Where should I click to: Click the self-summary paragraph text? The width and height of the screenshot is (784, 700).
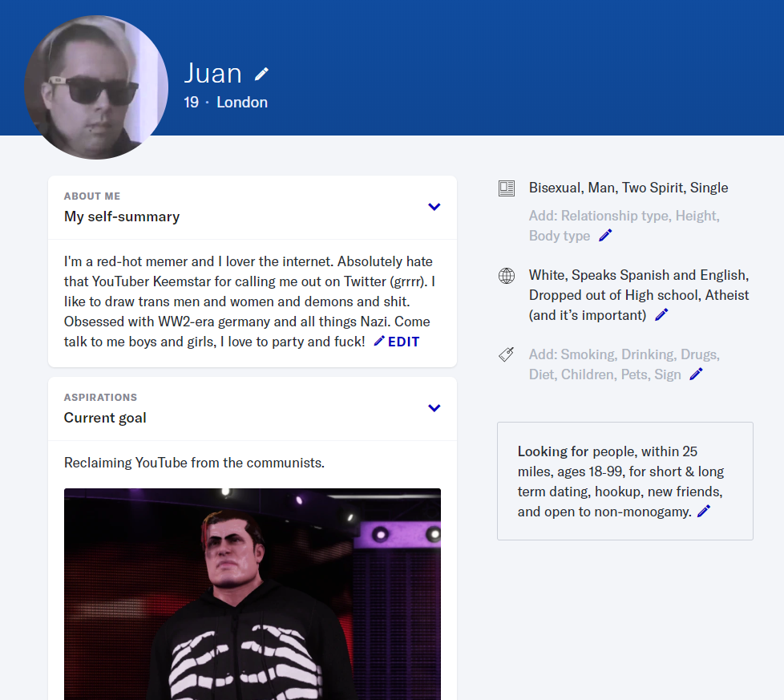[x=249, y=301]
